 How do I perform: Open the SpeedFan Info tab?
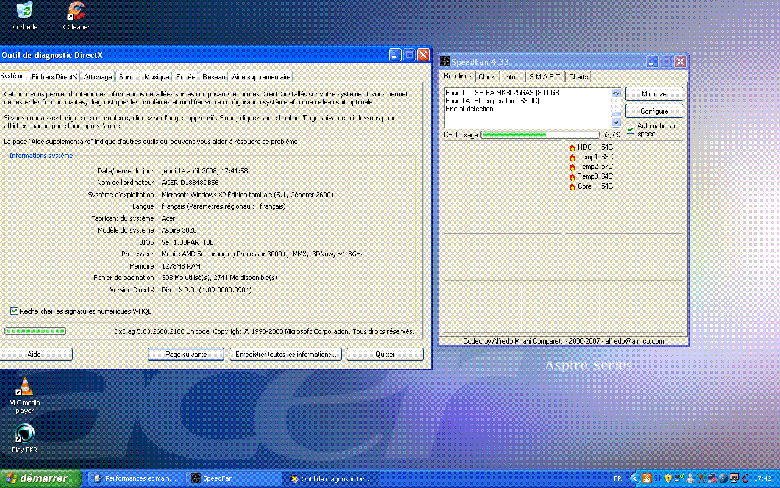click(510, 77)
